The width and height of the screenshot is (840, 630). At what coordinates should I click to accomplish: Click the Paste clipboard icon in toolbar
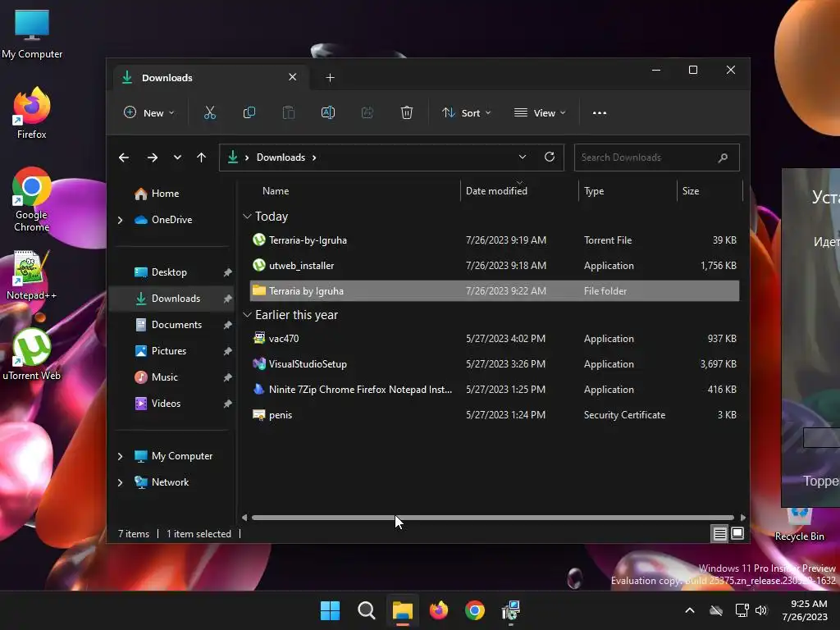(288, 112)
